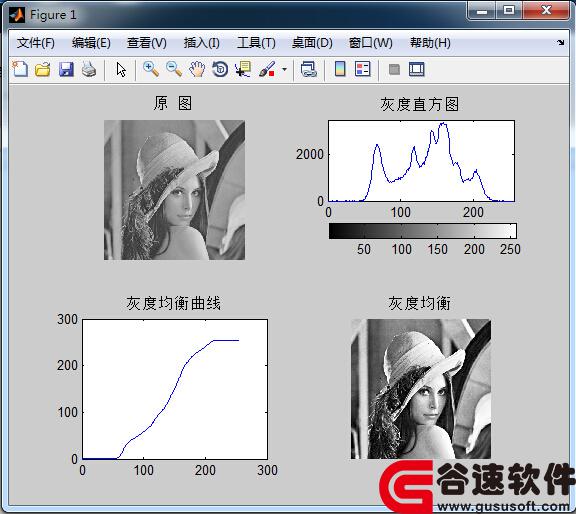Close the Figure 1 window
The image size is (576, 514).
546,10
